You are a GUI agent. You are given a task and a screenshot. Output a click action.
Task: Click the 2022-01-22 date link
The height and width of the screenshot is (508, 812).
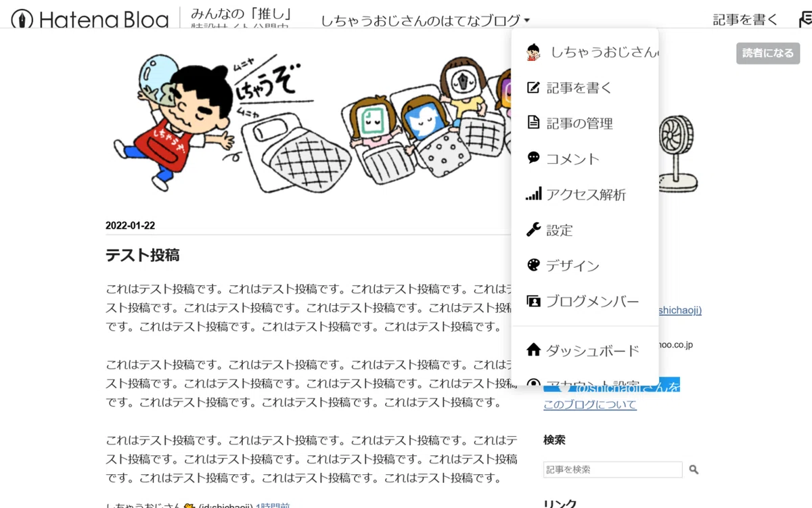130,226
